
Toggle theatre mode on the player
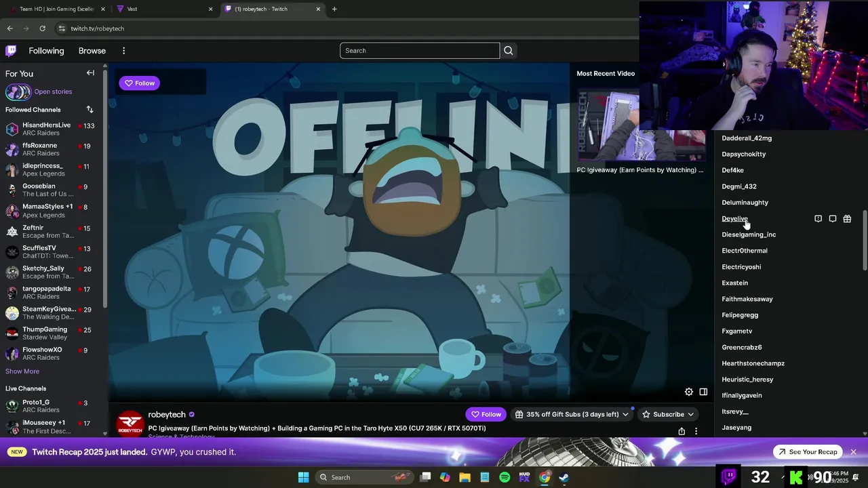(703, 392)
